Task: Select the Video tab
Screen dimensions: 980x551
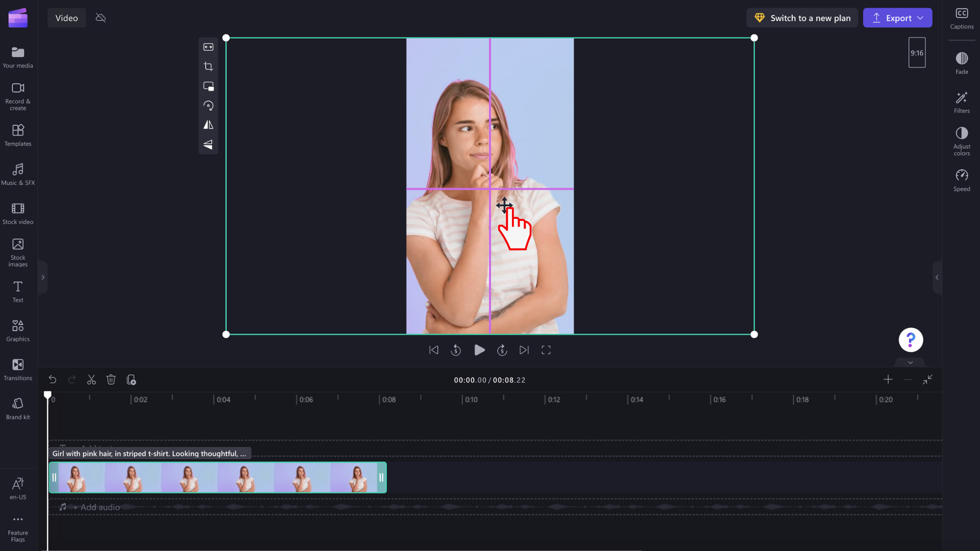Action: coord(66,18)
